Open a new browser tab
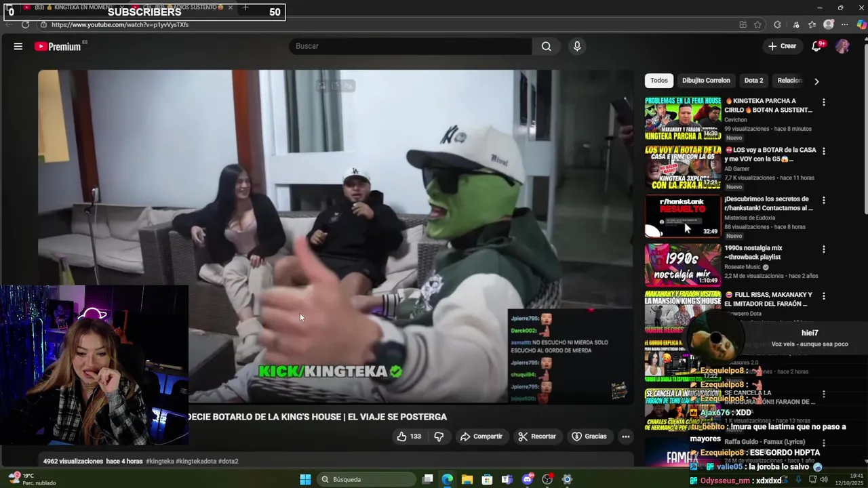The height and width of the screenshot is (488, 868). (x=245, y=7)
